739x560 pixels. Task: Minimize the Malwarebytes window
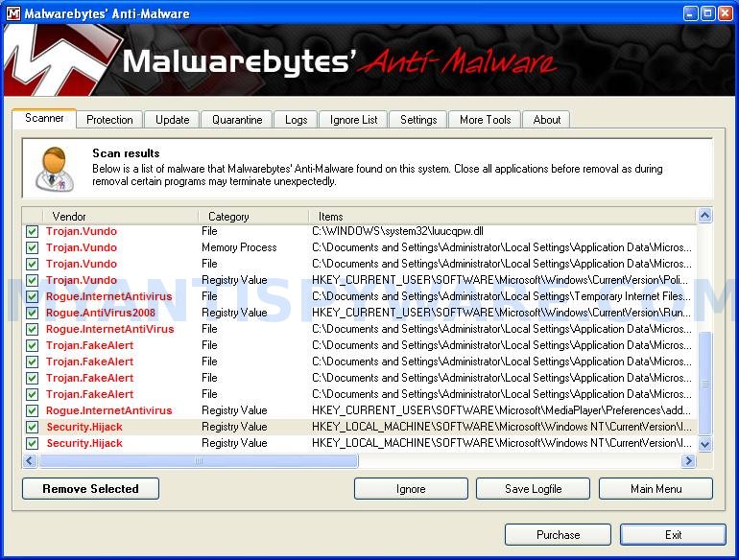coord(690,13)
